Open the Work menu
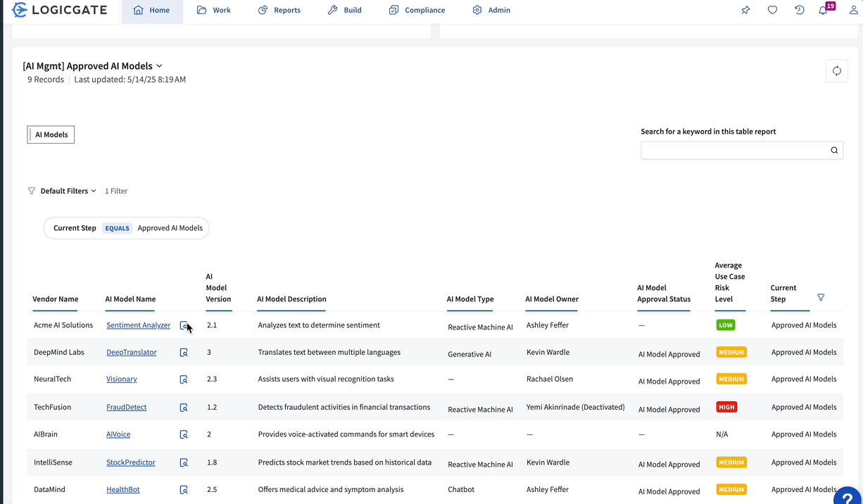This screenshot has width=863, height=504. click(214, 11)
